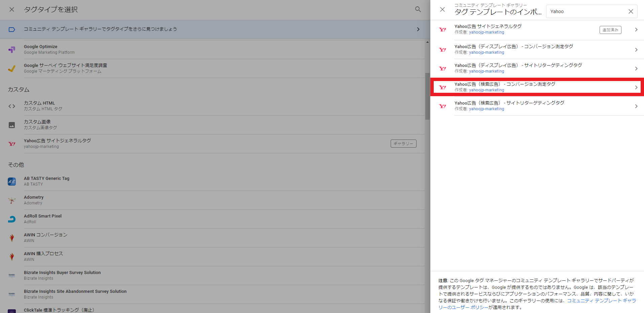Image resolution: width=644 pixels, height=313 pixels.
Task: Select Yahoo広告（検索広告）- サイトリターゲティングタグ template
Action: pyautogui.click(x=537, y=106)
